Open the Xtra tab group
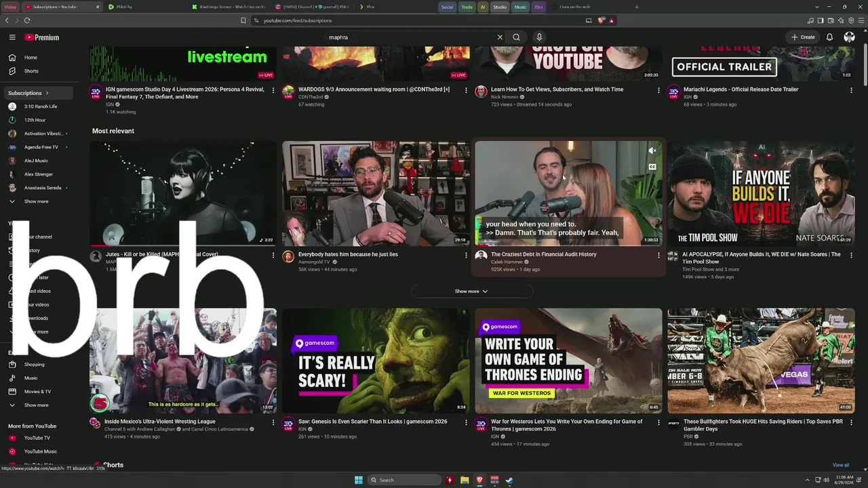Screen dimensions: 868x488 pos(538,7)
